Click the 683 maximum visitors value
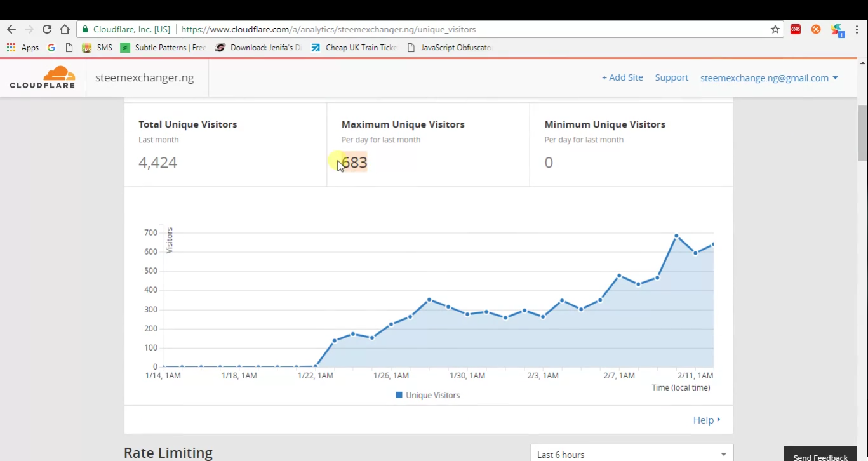Viewport: 868px width, 461px height. coord(354,163)
